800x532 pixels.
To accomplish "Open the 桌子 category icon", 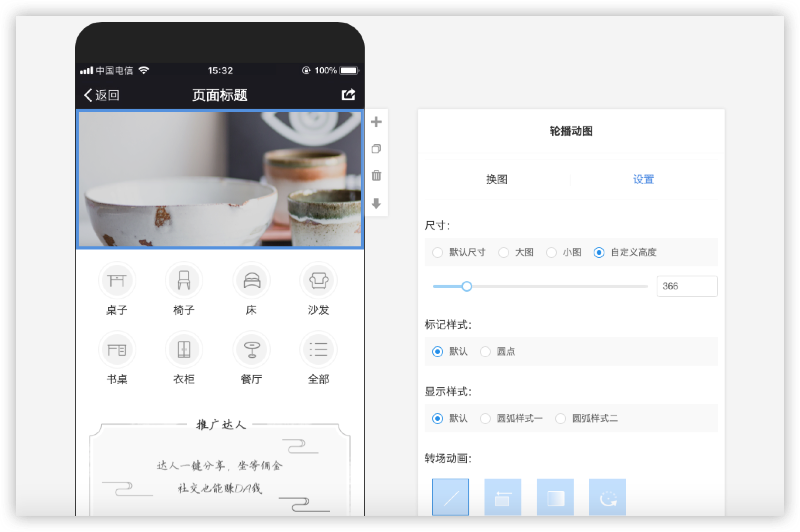I will point(117,280).
